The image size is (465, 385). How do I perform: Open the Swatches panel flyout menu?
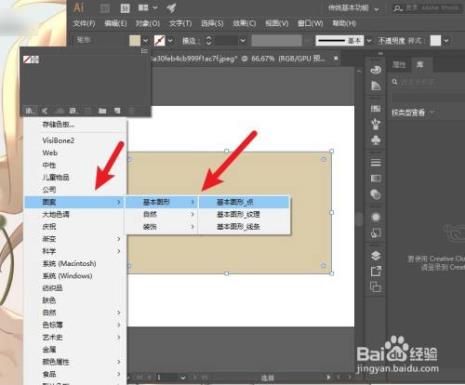tap(144, 51)
